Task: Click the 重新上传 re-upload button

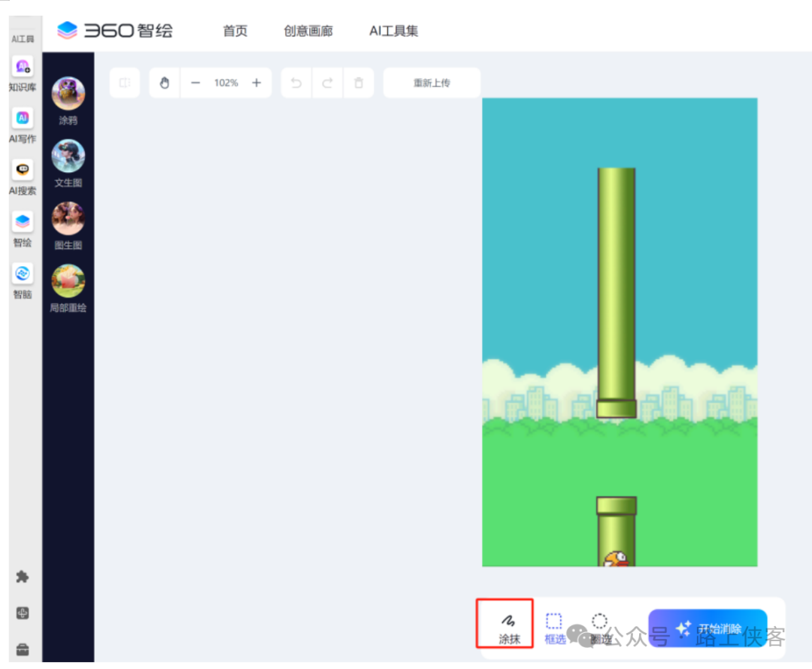Action: coord(432,83)
